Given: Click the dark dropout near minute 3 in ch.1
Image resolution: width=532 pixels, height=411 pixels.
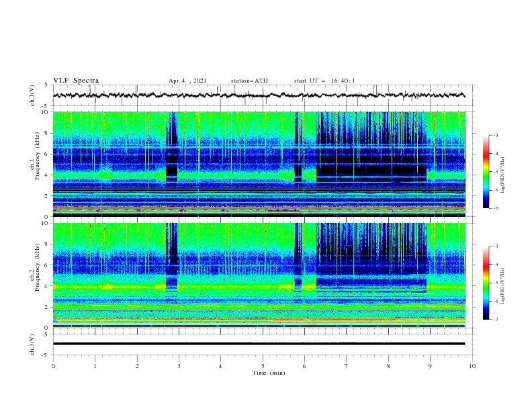Looking at the screenshot, I should click(x=172, y=147).
